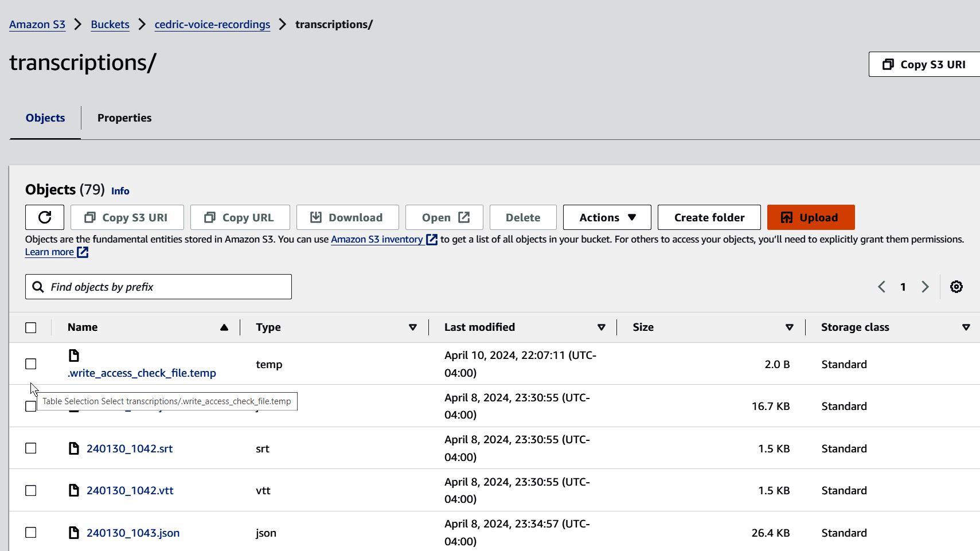980x551 pixels.
Task: Click Copy S3 URI at top right
Action: [x=924, y=64]
